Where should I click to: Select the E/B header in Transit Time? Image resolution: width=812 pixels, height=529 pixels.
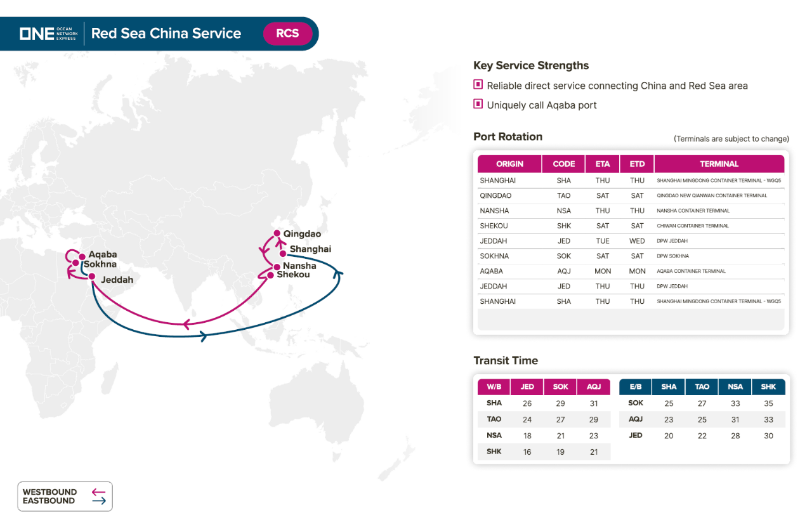point(636,387)
